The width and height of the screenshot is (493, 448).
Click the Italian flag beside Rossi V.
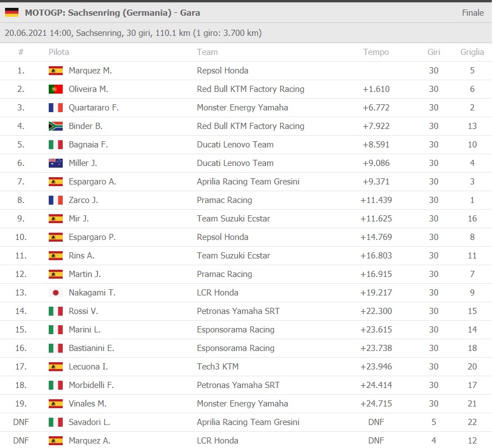(55, 311)
